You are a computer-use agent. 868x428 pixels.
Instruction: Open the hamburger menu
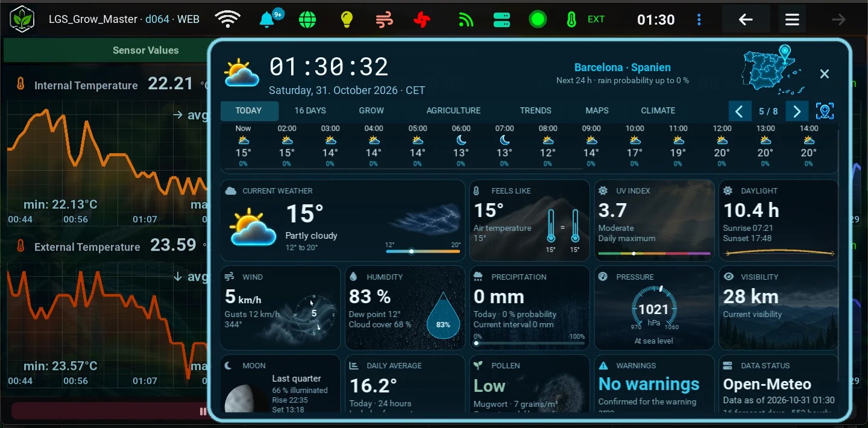(x=792, y=19)
